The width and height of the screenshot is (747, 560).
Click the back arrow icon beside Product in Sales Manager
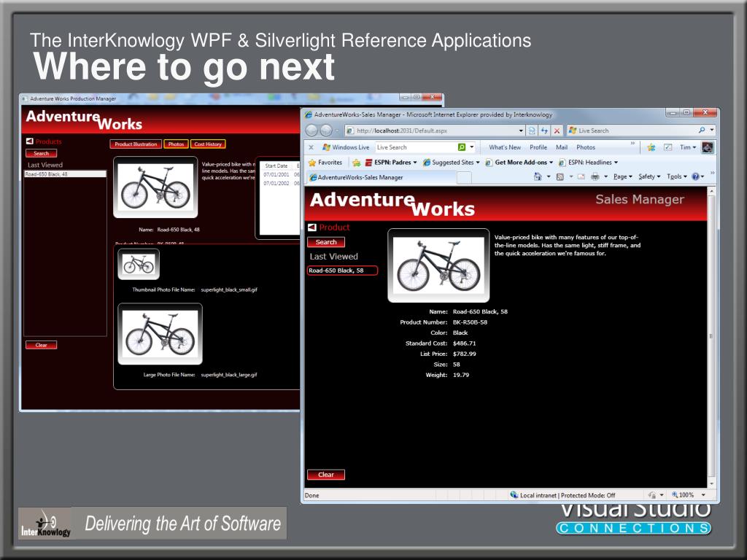(312, 227)
